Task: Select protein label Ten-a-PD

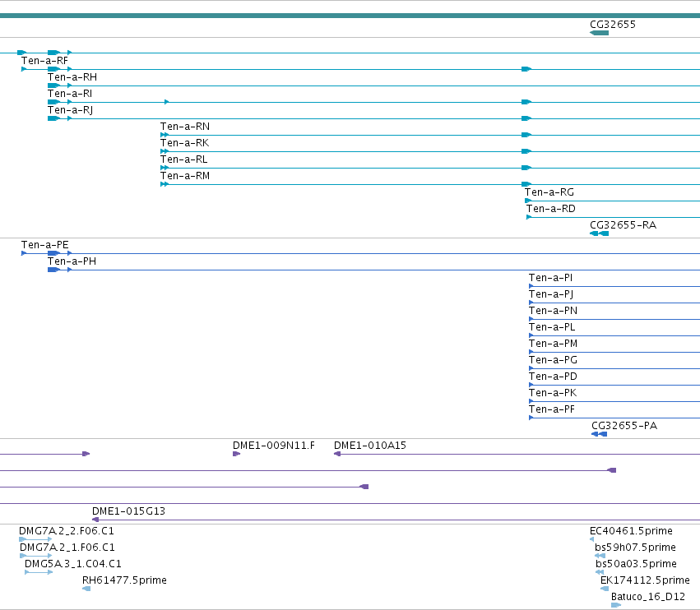Action: pyautogui.click(x=553, y=377)
